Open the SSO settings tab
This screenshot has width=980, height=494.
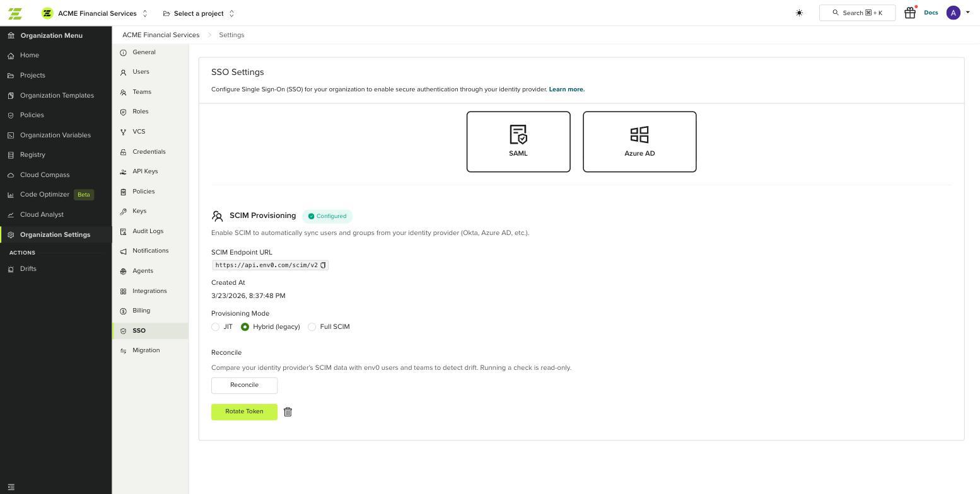click(x=150, y=331)
